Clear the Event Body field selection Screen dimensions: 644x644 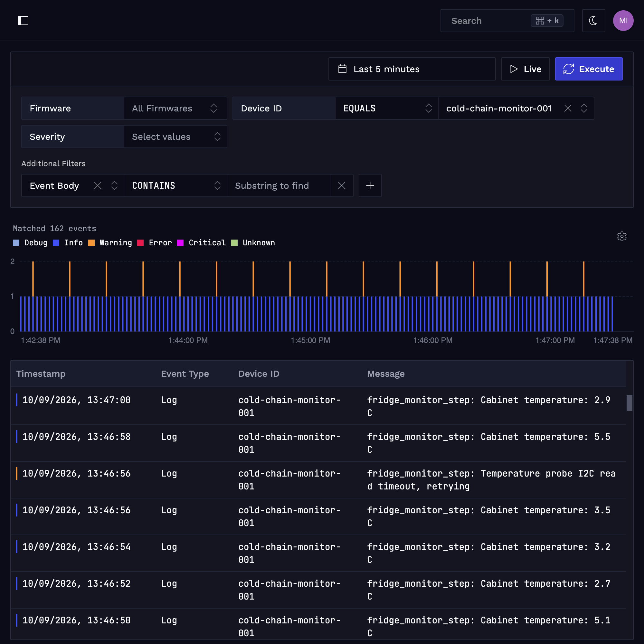tap(98, 186)
